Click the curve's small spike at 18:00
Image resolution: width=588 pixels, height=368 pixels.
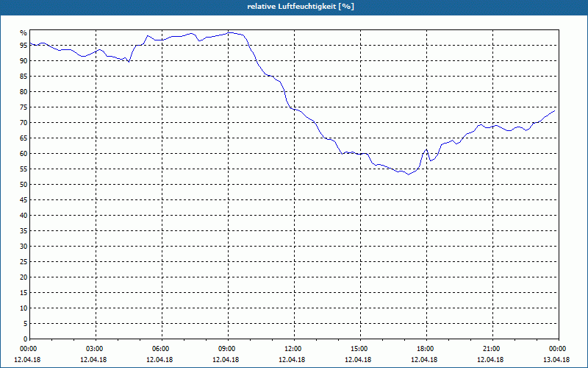click(x=426, y=149)
